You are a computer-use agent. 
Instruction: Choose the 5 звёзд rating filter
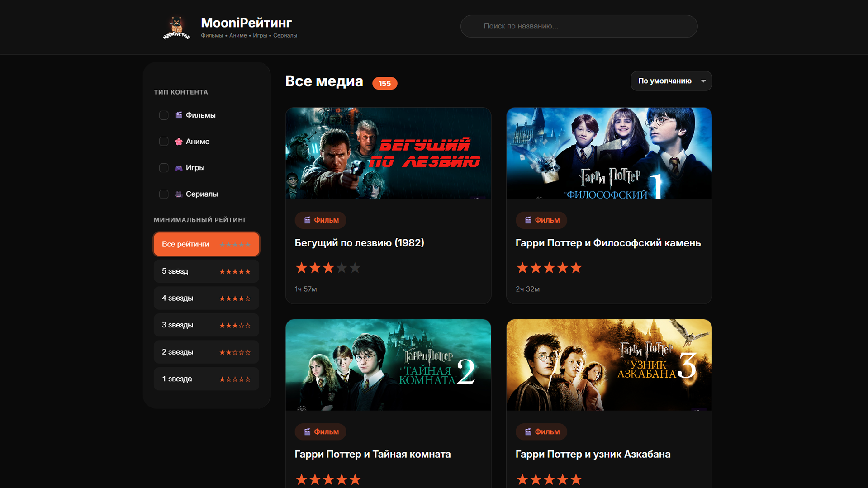(206, 271)
